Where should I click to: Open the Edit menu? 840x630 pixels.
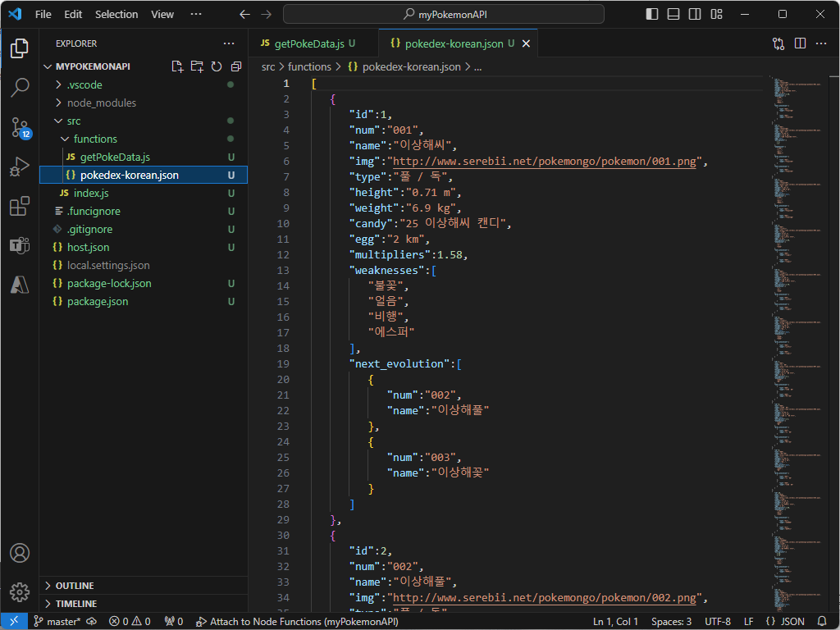(x=73, y=15)
